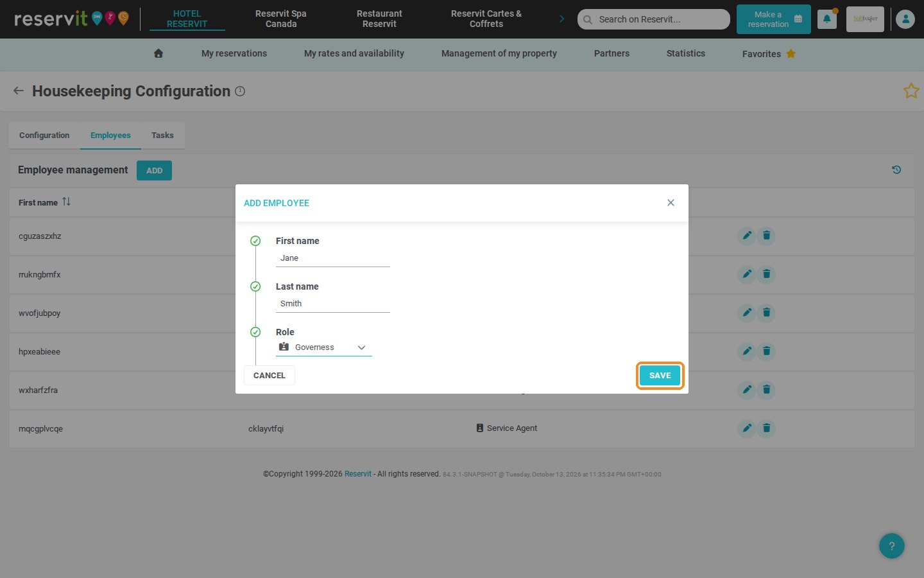
Task: Cancel the Add Employee dialog
Action: point(269,376)
